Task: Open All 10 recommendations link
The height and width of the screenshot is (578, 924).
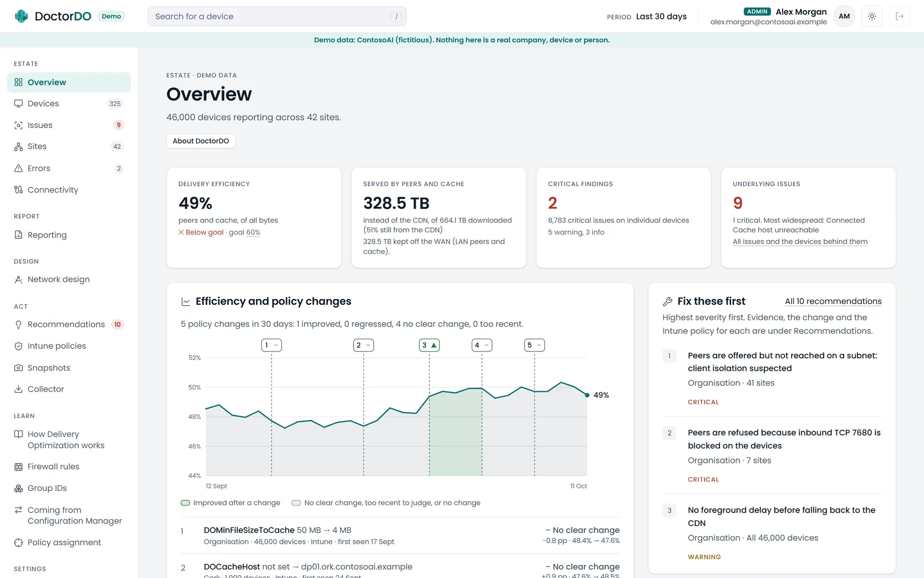Action: coord(833,302)
